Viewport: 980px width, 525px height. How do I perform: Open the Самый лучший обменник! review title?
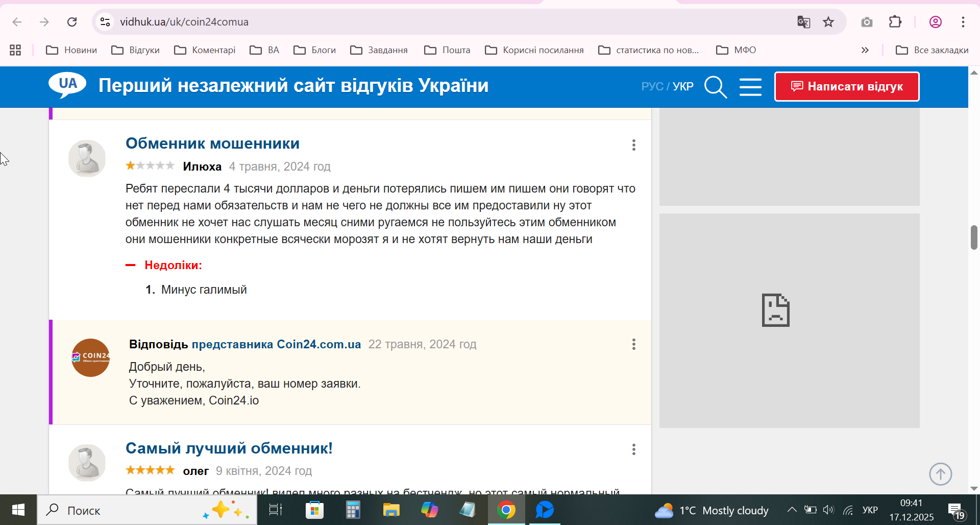[x=229, y=448]
